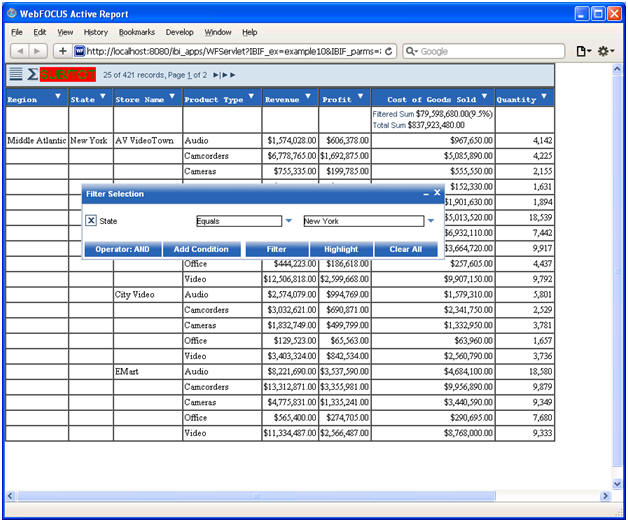Remove the State filter condition
The image size is (628, 522).
click(x=91, y=221)
